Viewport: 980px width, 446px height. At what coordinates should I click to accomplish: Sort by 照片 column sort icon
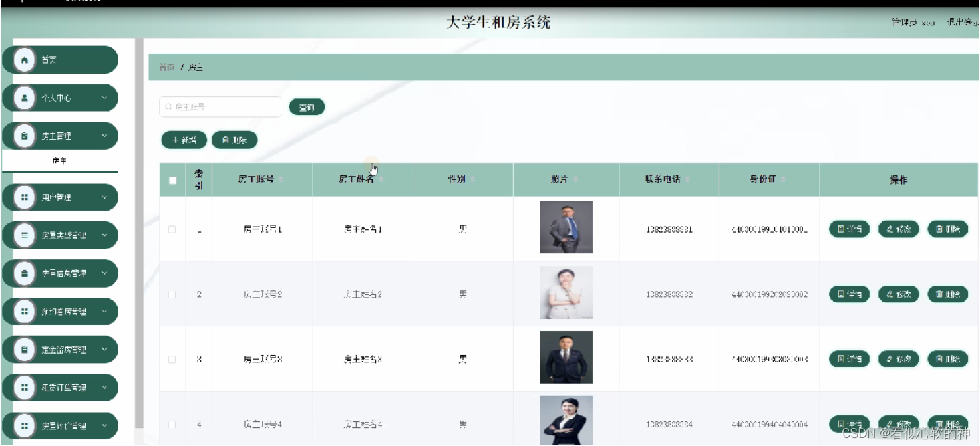(x=575, y=179)
